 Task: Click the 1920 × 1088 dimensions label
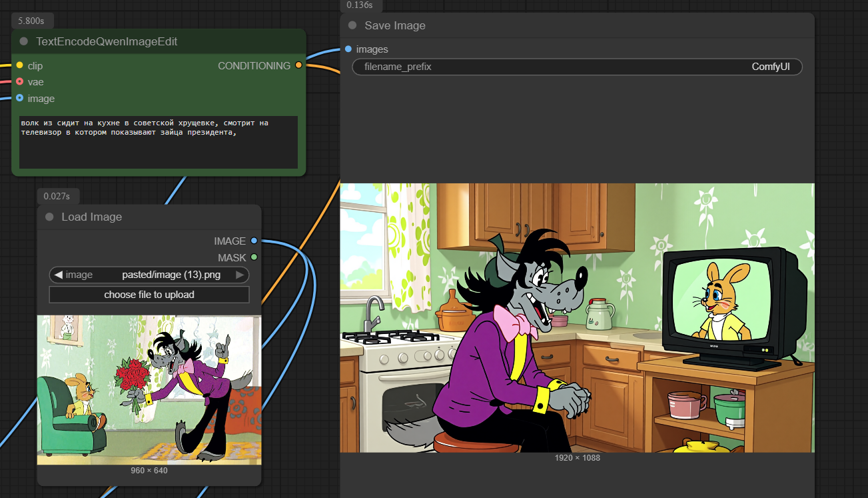point(578,458)
